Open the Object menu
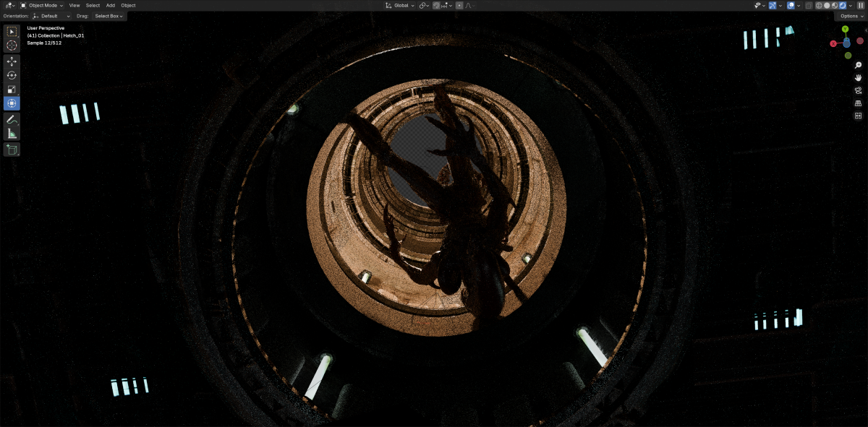The image size is (868, 427). (x=128, y=5)
